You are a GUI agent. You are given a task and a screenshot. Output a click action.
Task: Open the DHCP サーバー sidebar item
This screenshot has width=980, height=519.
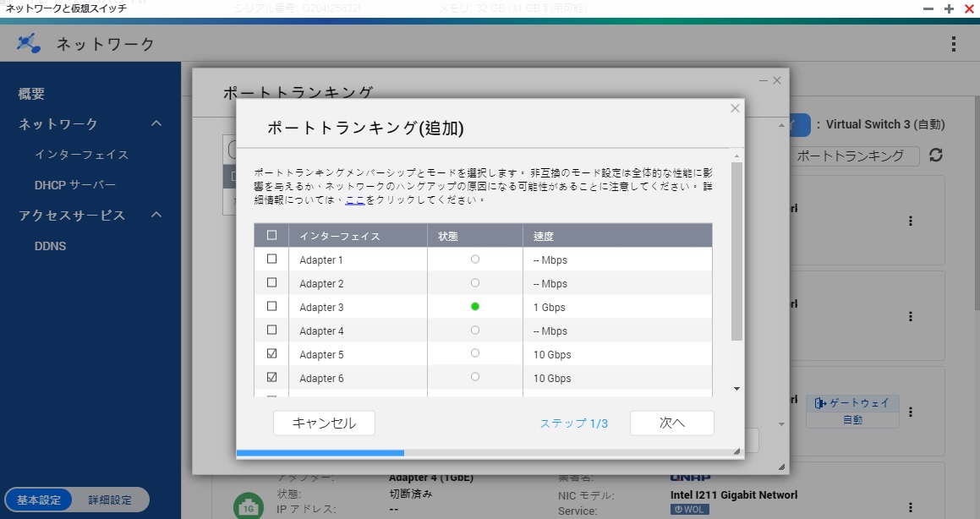[x=75, y=185]
